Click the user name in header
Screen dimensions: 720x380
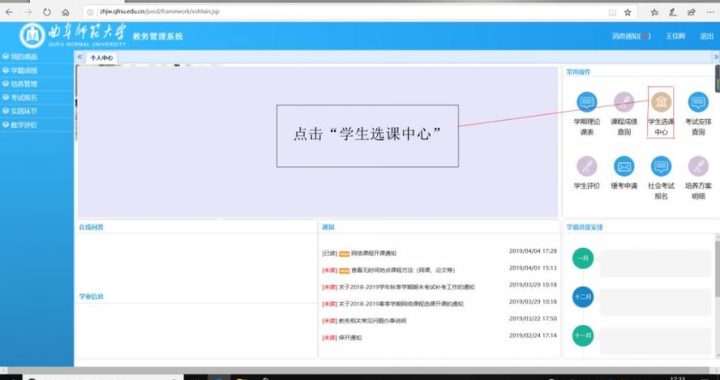pos(675,36)
